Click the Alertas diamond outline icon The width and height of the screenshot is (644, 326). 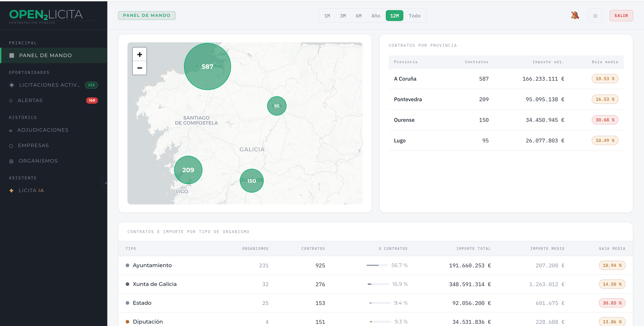tap(11, 101)
